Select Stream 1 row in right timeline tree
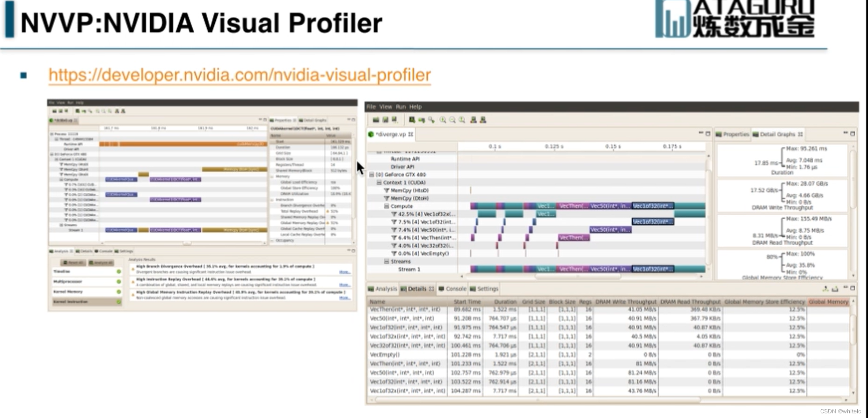Screen dimensions: 868x418 (x=409, y=270)
